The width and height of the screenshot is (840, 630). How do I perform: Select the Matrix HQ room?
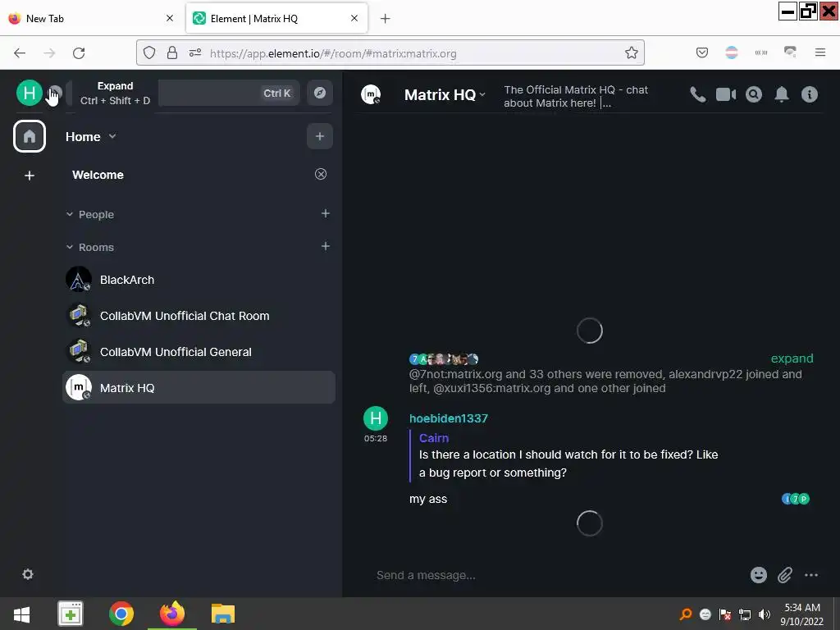pyautogui.click(x=199, y=387)
